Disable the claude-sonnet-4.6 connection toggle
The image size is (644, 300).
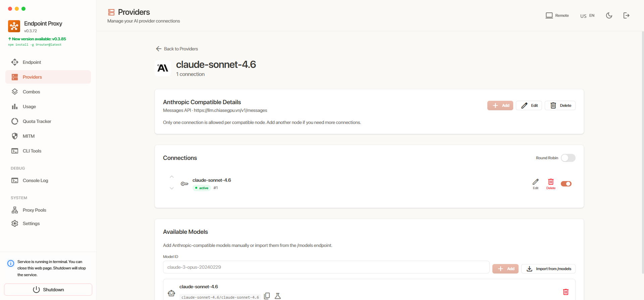point(566,184)
